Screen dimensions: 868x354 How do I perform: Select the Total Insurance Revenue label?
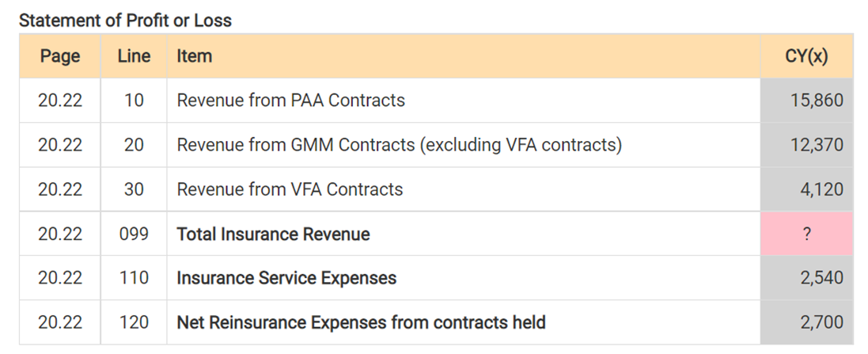(x=273, y=234)
